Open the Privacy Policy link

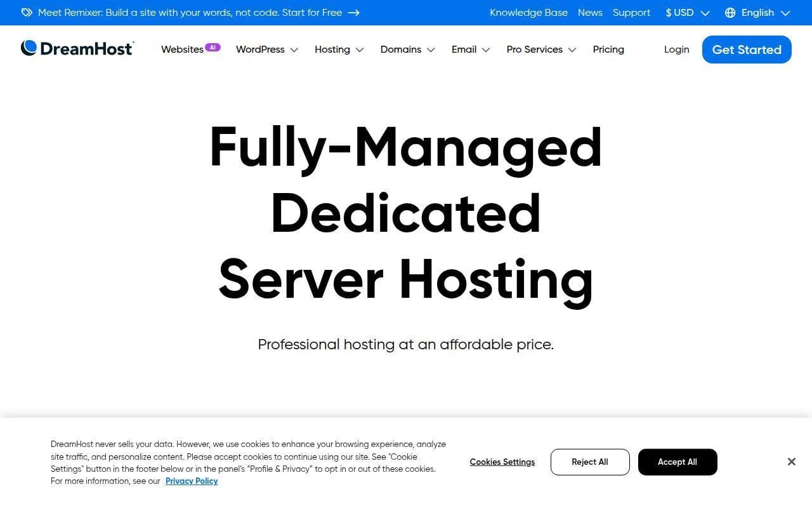tap(192, 481)
